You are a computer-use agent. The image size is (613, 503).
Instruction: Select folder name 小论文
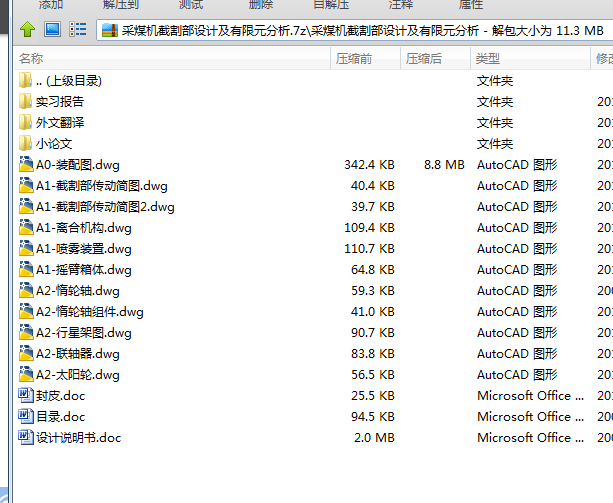54,144
